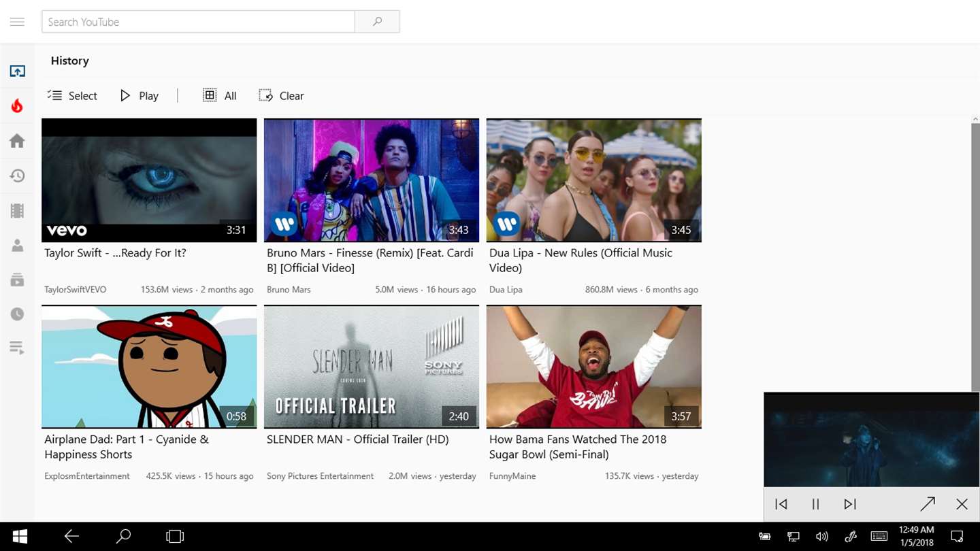Open the film strip sidebar section

[17, 211]
